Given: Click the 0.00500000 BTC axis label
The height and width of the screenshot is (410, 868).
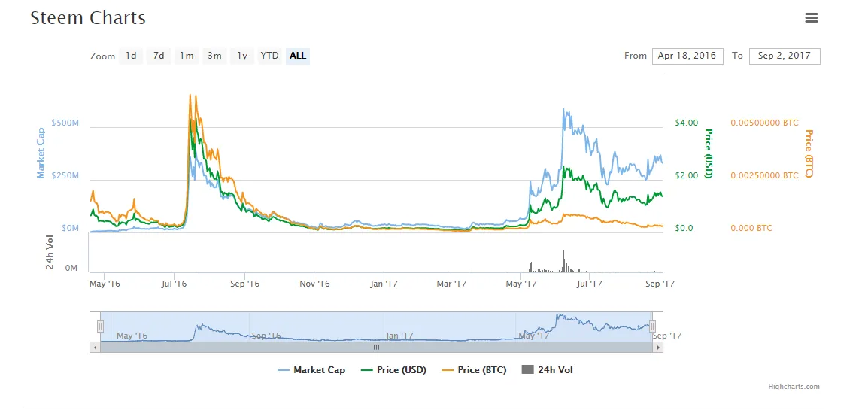Looking at the screenshot, I should (764, 123).
